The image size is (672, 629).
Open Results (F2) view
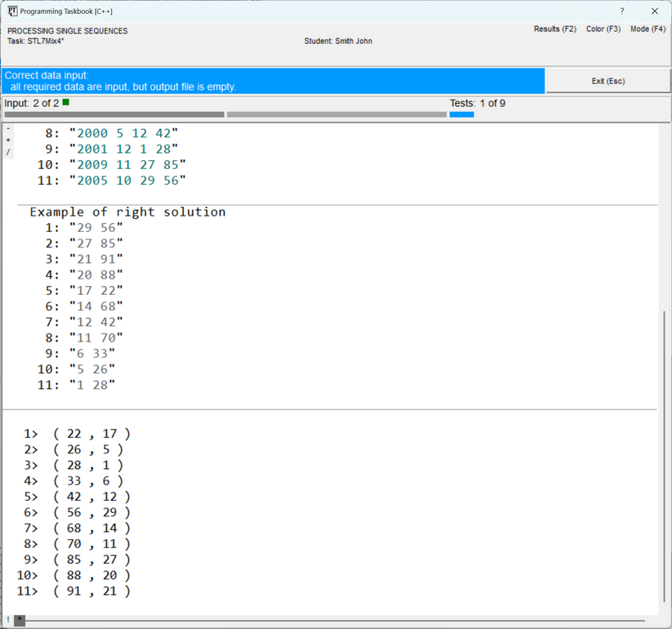click(554, 29)
